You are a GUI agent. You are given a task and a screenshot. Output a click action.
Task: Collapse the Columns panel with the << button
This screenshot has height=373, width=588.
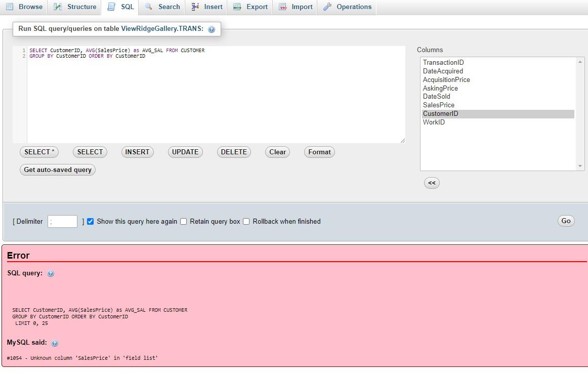click(x=432, y=183)
